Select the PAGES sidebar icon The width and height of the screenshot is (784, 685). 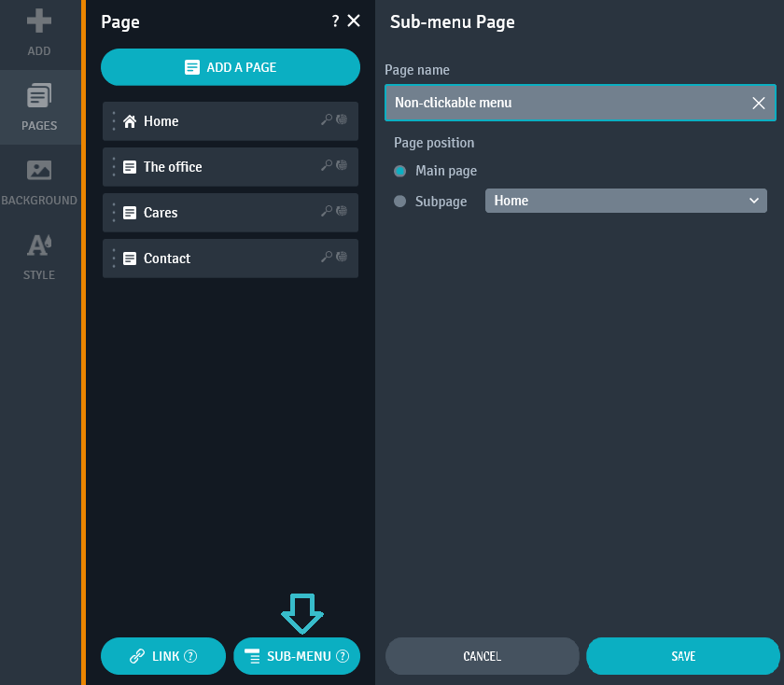(x=38, y=107)
